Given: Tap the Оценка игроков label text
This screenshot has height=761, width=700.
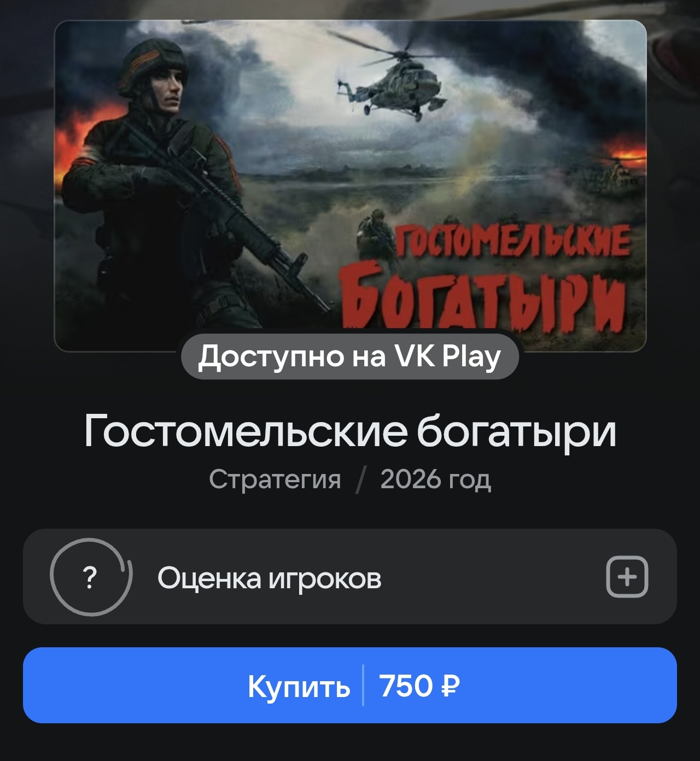Looking at the screenshot, I should (269, 578).
